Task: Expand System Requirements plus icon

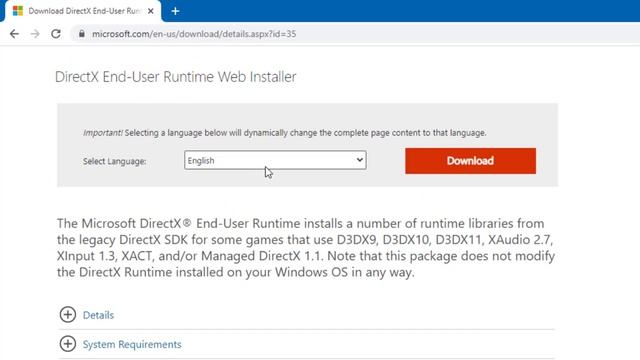Action: click(x=68, y=344)
